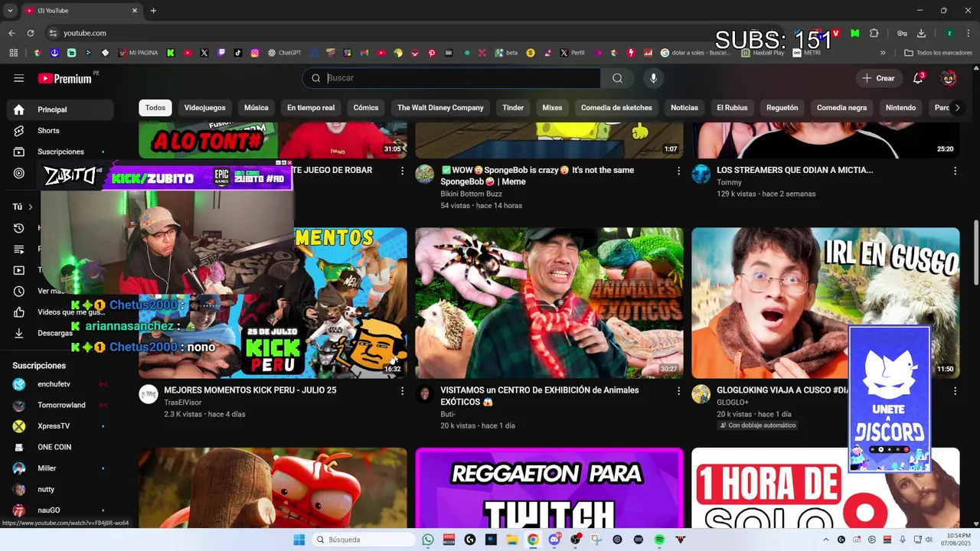980x551 pixels.
Task: Go back in the browser
Action: (11, 33)
